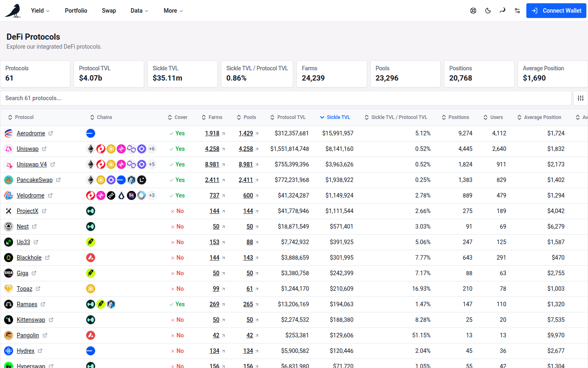
Task: Expand the +6 chains badge for Uniswap
Action: tap(152, 149)
